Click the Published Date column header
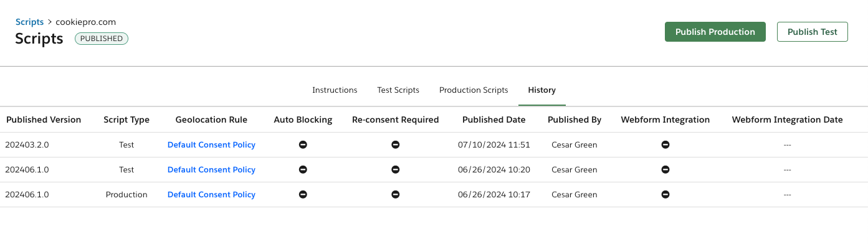868x244 pixels. 494,120
